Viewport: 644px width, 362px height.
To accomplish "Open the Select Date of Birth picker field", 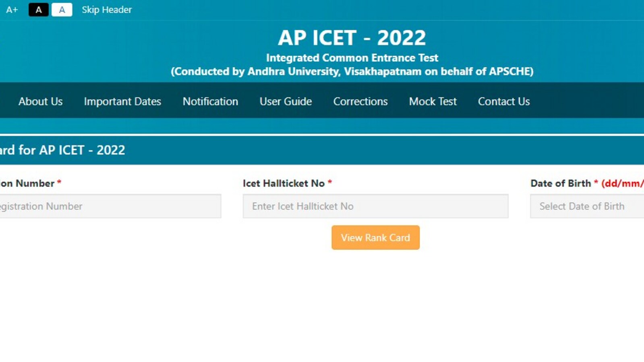I will (x=587, y=206).
